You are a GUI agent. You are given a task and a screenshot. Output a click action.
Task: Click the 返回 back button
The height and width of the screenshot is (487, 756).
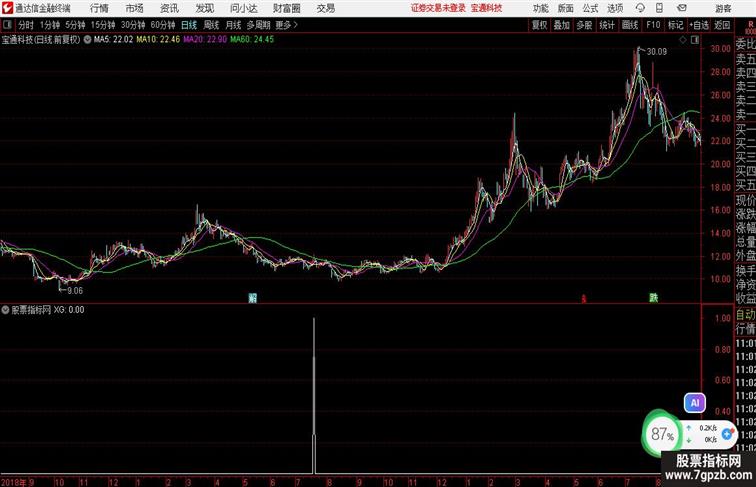[x=722, y=25]
